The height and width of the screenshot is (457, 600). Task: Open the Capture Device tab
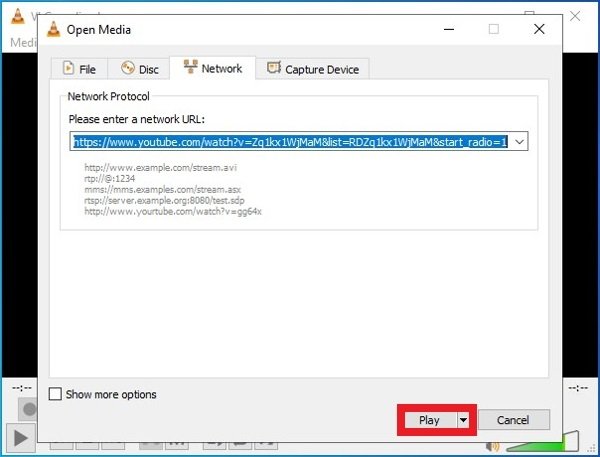[x=313, y=69]
